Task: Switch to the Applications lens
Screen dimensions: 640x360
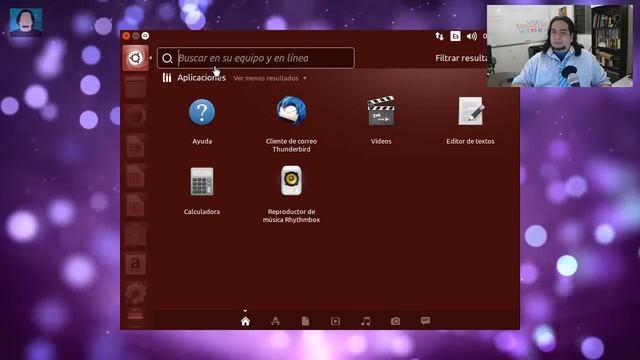Action: coord(276,321)
